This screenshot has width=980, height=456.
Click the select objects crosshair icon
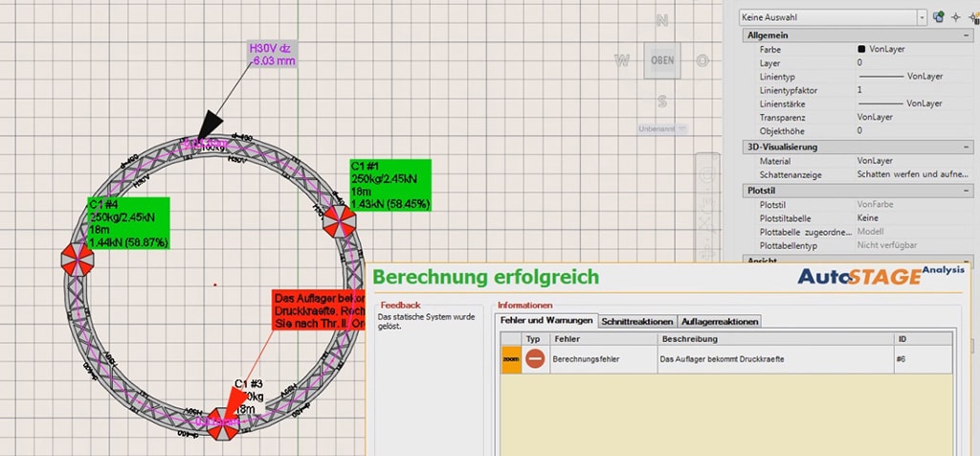click(x=956, y=17)
